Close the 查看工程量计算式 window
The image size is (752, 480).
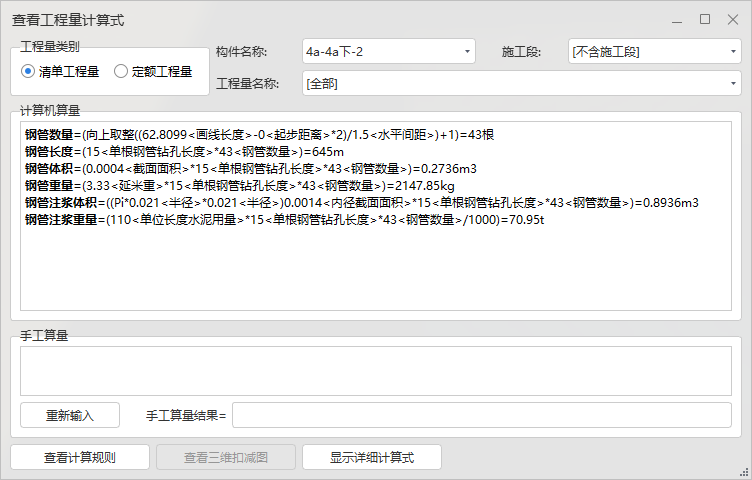[733, 20]
